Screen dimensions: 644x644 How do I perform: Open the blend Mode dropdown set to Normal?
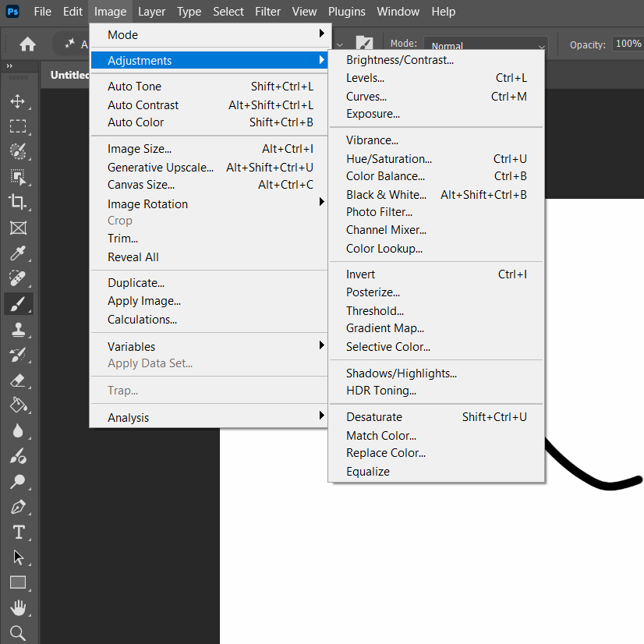pyautogui.click(x=487, y=44)
